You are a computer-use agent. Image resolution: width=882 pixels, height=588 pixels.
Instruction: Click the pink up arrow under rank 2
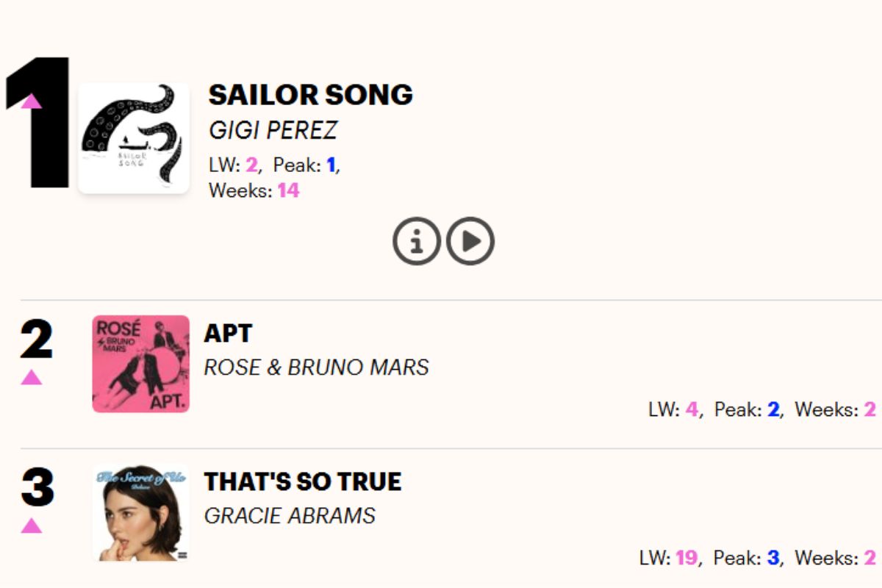(x=32, y=377)
